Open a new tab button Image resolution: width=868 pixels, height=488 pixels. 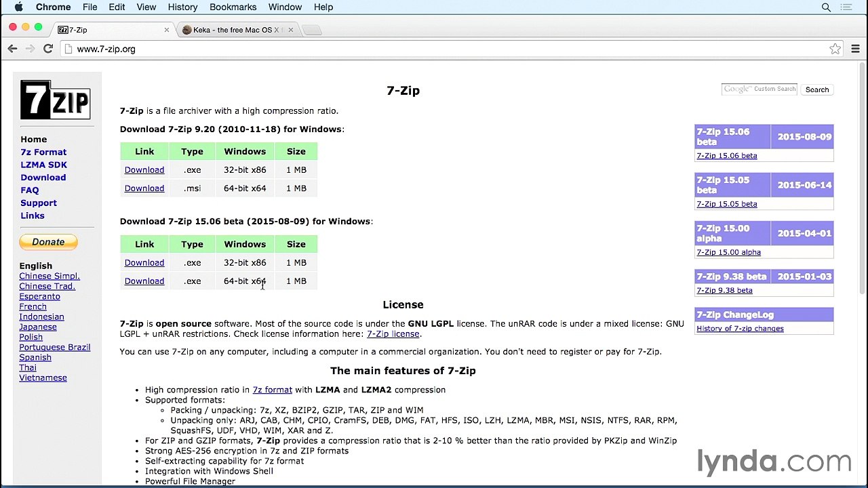coord(311,30)
